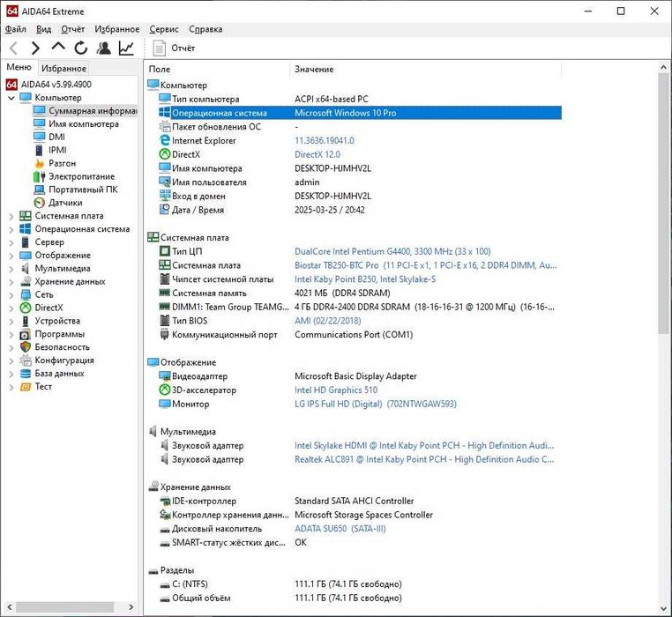Click the Refresh toolbar icon
Screen dimensions: 672x617
pyautogui.click(x=80, y=48)
